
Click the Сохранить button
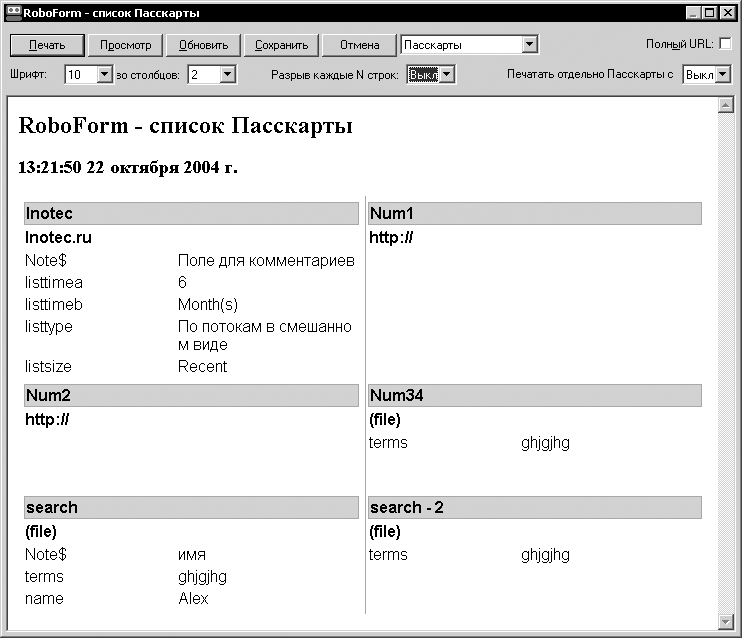tap(282, 45)
